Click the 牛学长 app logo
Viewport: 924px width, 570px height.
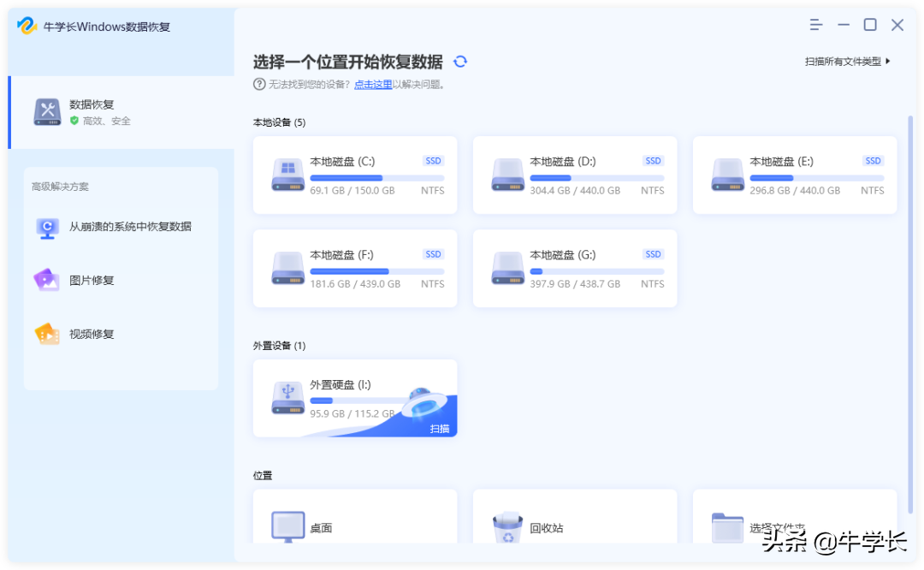click(x=27, y=25)
